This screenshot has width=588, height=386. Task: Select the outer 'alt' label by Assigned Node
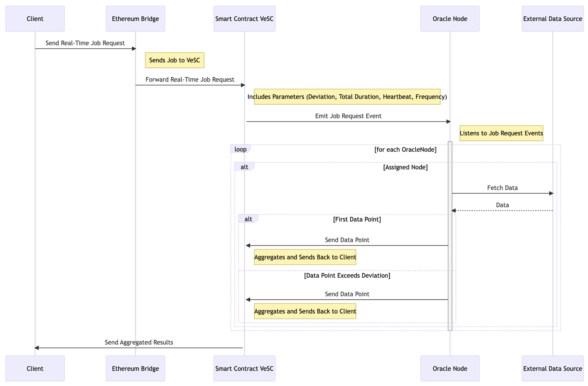244,167
